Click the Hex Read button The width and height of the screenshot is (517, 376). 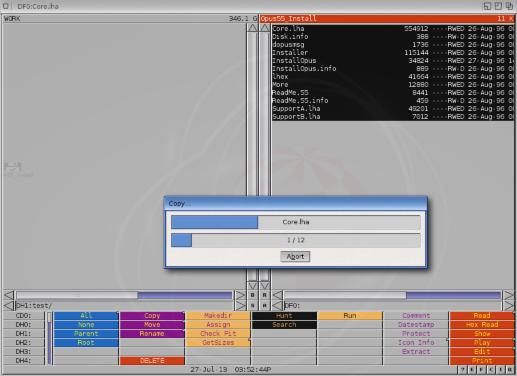(482, 325)
